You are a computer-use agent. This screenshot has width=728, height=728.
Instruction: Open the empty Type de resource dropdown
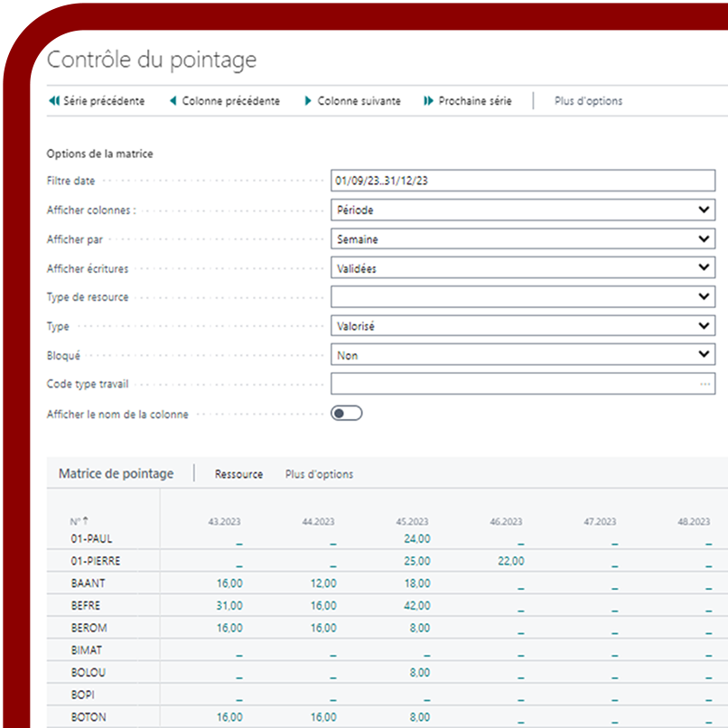pos(703,296)
